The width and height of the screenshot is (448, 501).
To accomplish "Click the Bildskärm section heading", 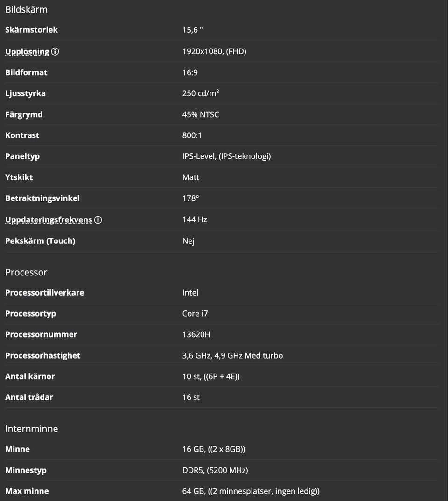I will (x=26, y=9).
